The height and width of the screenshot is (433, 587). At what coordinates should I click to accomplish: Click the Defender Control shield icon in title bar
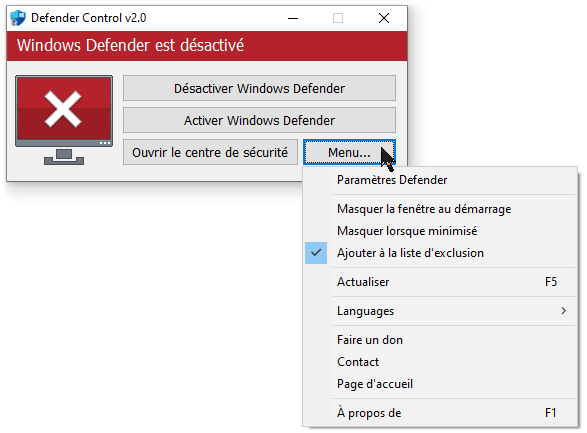tap(18, 18)
